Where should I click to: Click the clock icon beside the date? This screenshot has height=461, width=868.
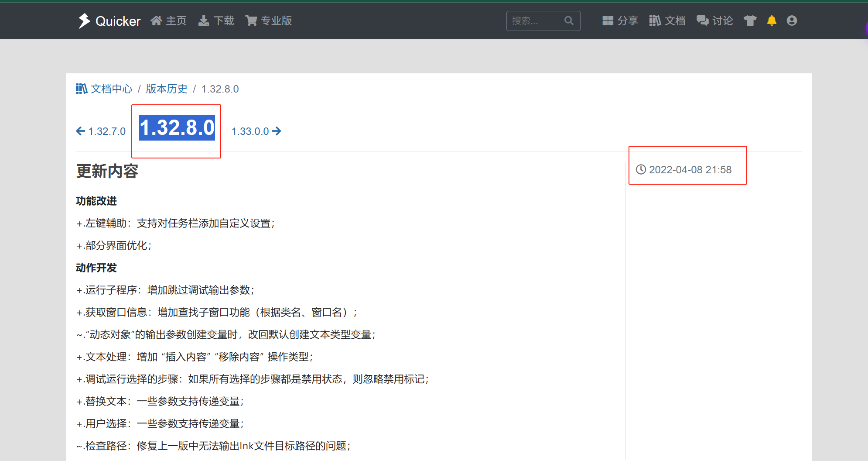pyautogui.click(x=641, y=169)
